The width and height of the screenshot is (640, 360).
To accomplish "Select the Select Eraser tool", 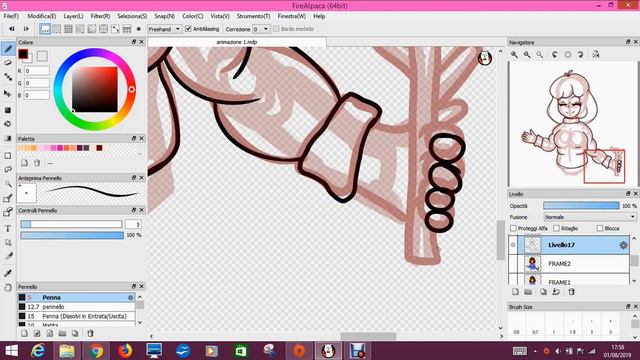I will [8, 212].
